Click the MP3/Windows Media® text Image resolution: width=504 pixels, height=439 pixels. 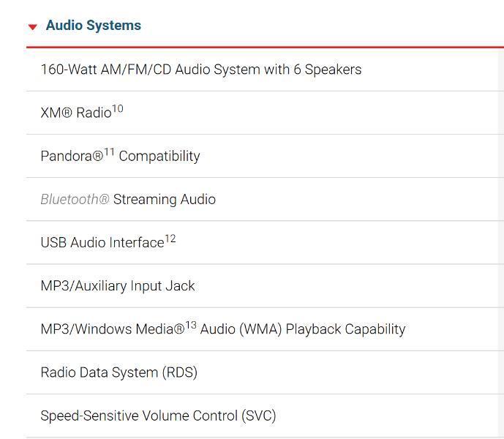pos(112,329)
